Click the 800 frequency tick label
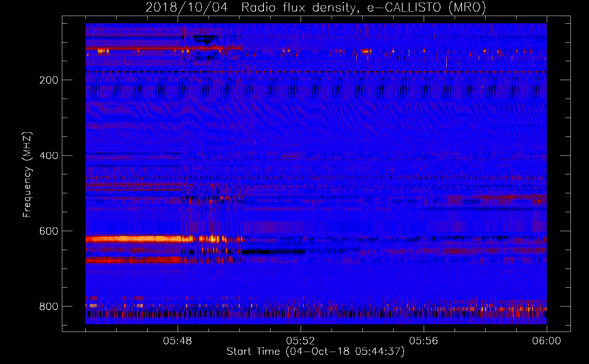Image resolution: width=589 pixels, height=364 pixels. coord(49,306)
